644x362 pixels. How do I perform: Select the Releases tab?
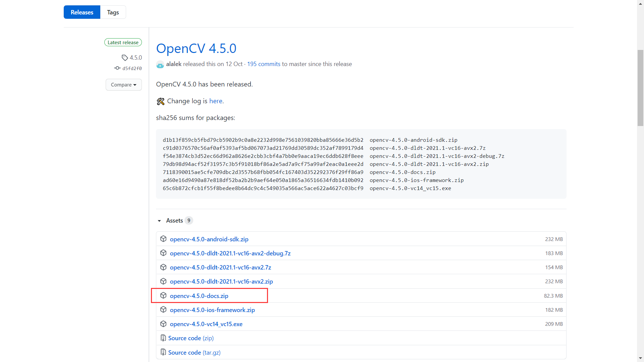pos(82,12)
